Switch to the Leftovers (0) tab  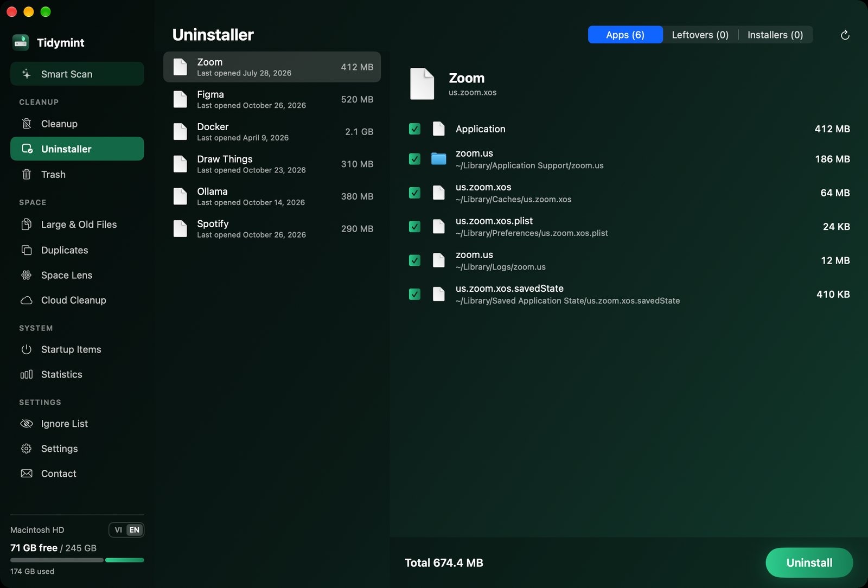(x=700, y=35)
